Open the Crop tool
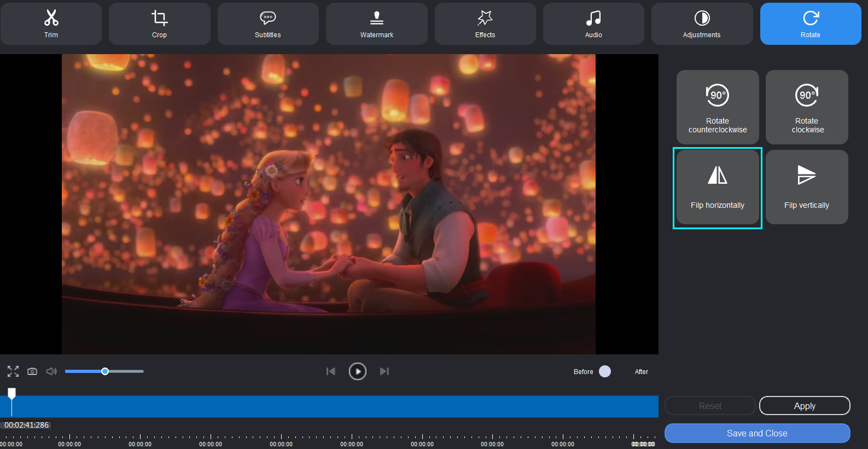 click(159, 24)
